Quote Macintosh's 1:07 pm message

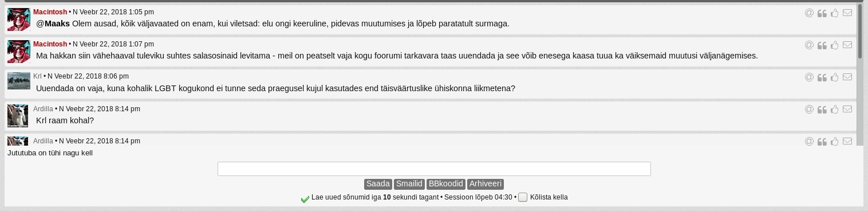pyautogui.click(x=822, y=45)
